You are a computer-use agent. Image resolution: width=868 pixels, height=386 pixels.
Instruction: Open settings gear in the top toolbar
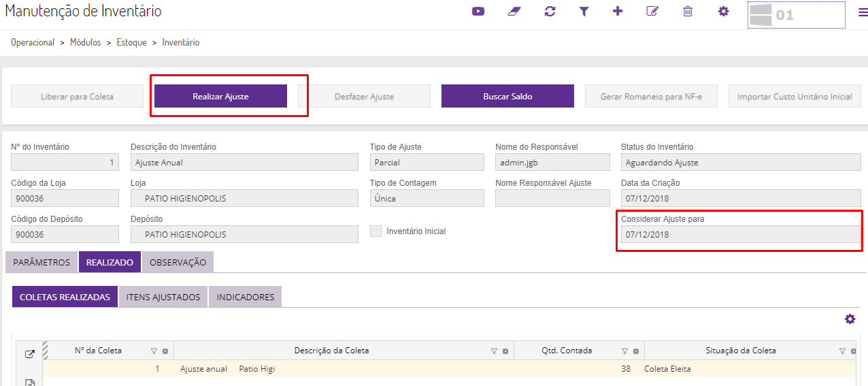point(723,12)
